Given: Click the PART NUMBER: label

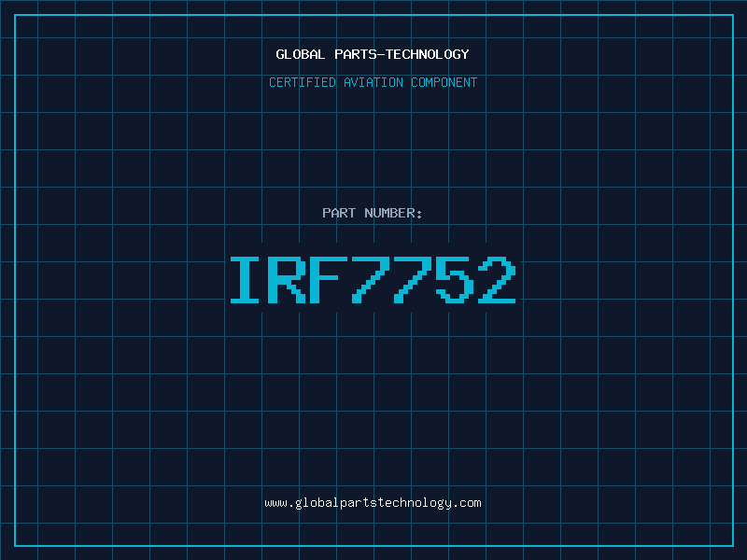Looking at the screenshot, I should (373, 213).
